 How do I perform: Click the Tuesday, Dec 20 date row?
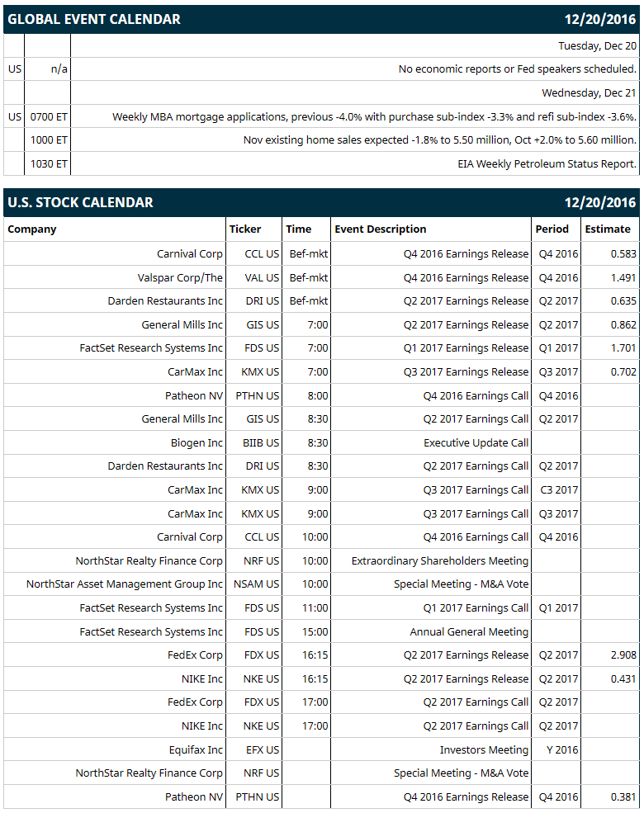(597, 45)
